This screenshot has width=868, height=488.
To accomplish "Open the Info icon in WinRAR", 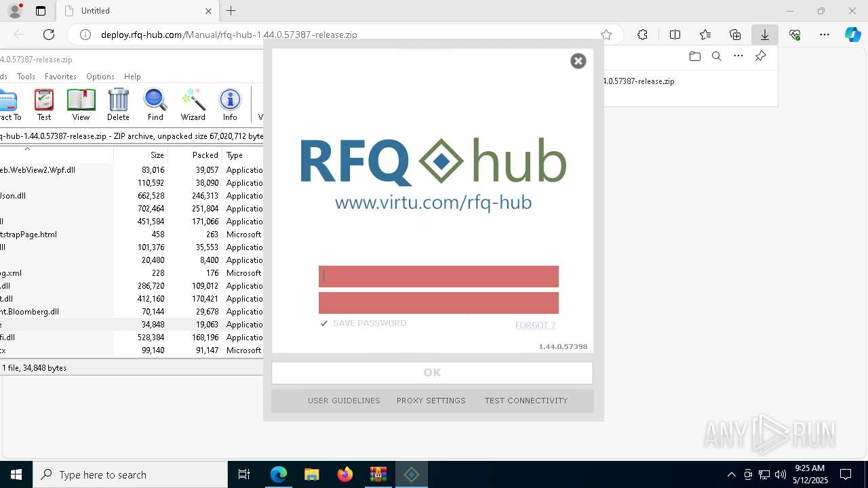I will point(230,104).
